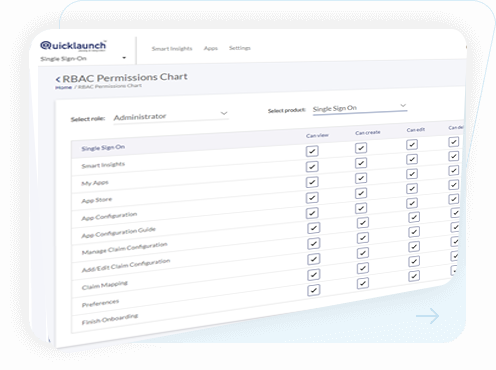Viewport: 496px width, 370px height.
Task: Click the Manage Claim Configuration row label
Action: (x=124, y=248)
